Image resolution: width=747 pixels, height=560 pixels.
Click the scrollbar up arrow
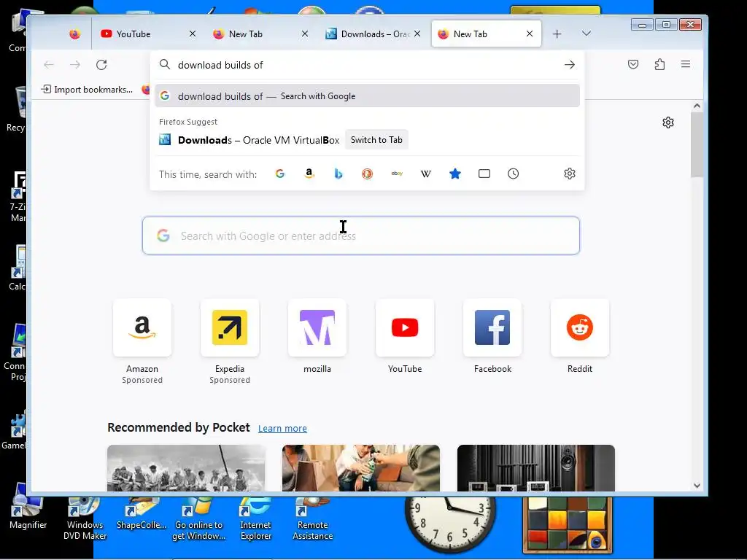coord(697,106)
